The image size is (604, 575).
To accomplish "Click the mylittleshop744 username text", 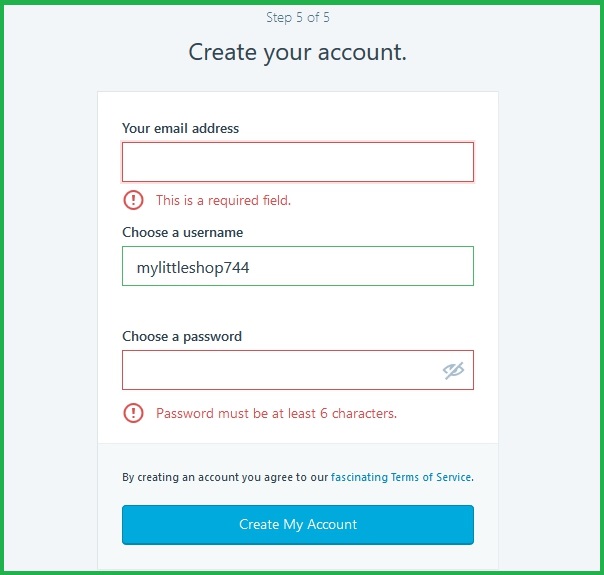I will coord(193,267).
